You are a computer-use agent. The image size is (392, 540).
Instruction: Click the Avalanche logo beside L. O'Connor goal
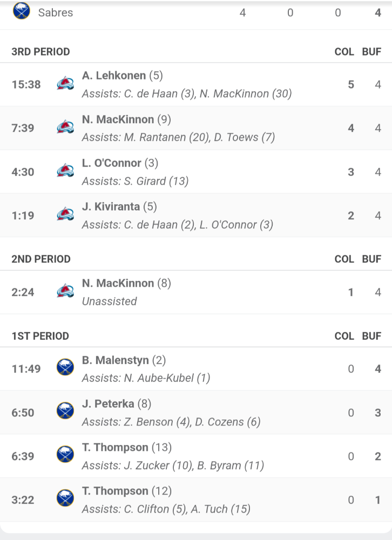pos(65,172)
